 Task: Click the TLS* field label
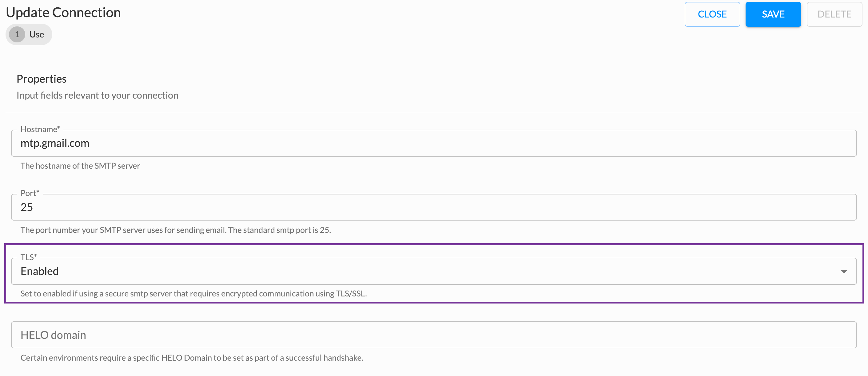click(28, 257)
